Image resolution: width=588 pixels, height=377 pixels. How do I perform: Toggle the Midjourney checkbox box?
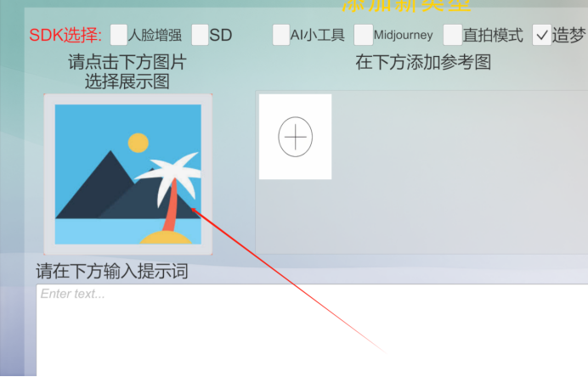[364, 35]
